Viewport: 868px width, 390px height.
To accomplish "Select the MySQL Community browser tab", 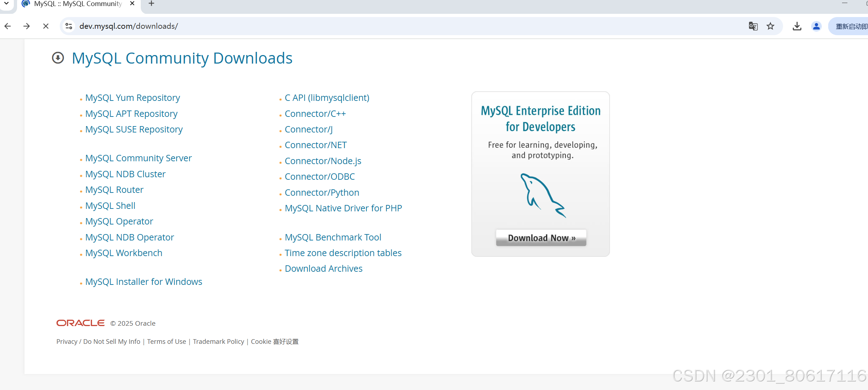I will click(77, 4).
